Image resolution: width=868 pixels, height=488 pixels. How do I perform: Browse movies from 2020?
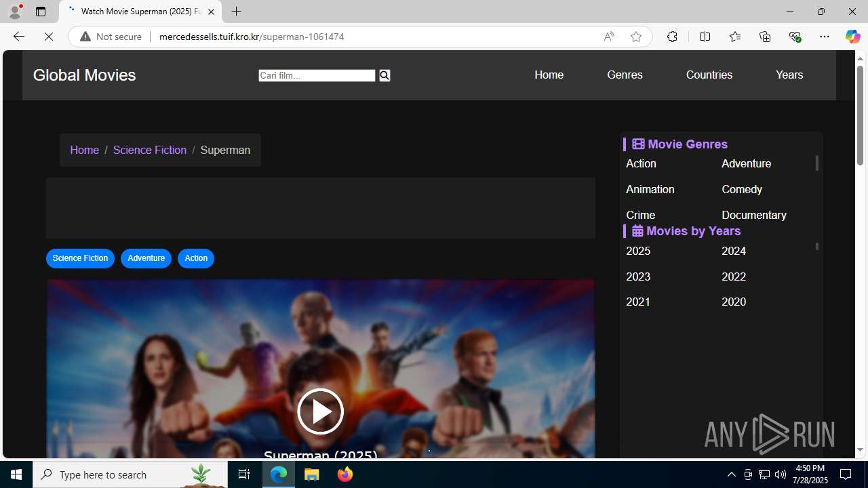[x=734, y=302]
